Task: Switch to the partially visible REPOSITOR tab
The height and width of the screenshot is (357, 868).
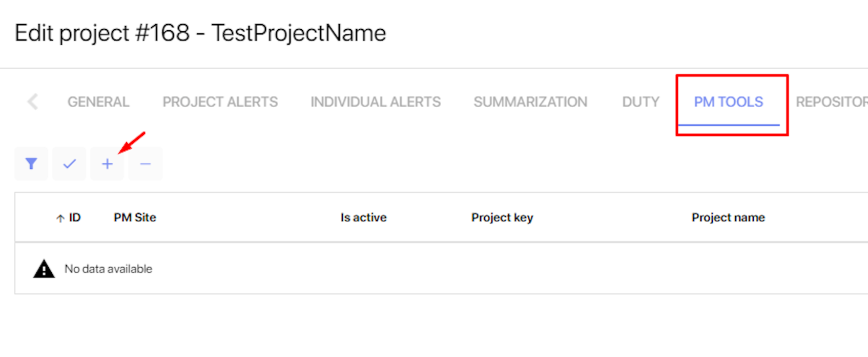Action: coord(832,102)
